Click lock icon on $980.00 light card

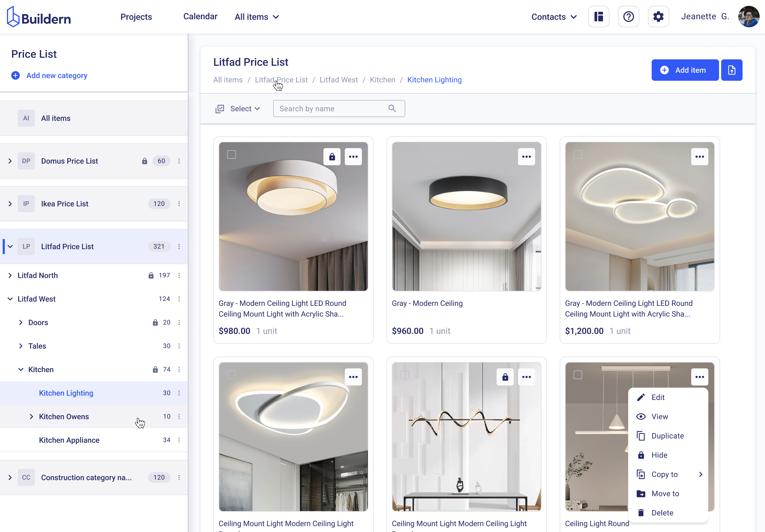pyautogui.click(x=332, y=157)
